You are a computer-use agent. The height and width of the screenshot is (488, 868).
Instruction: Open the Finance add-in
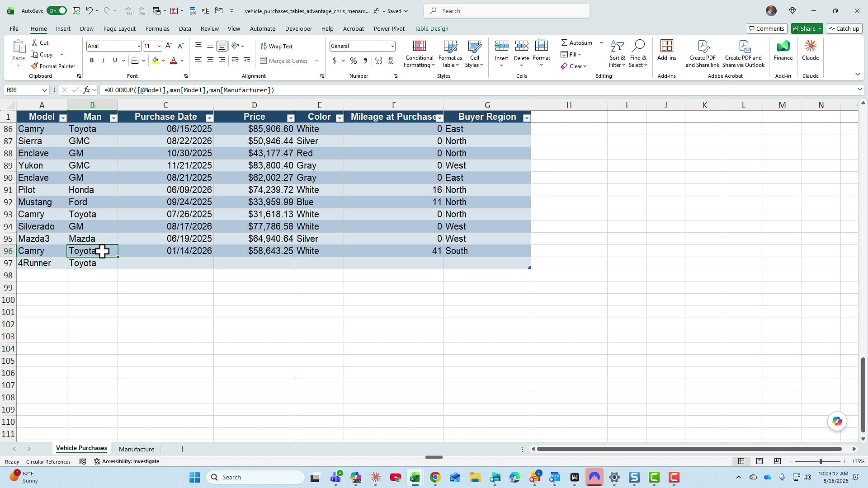click(783, 50)
